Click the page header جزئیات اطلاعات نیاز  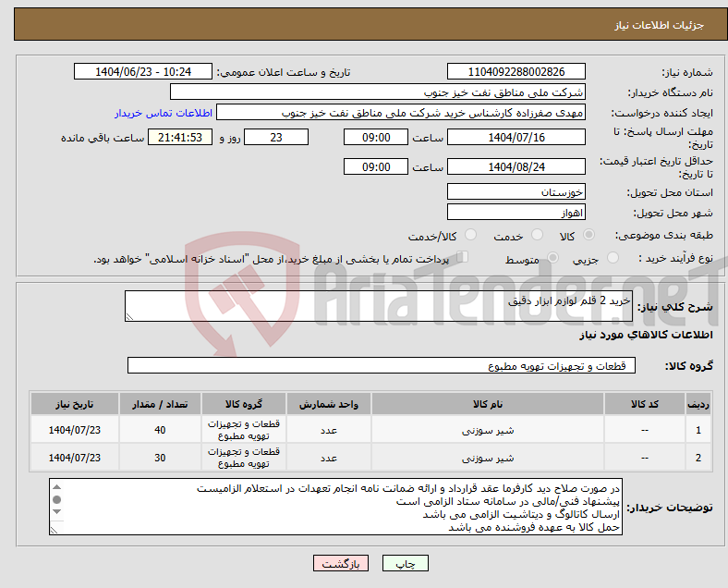[660, 25]
